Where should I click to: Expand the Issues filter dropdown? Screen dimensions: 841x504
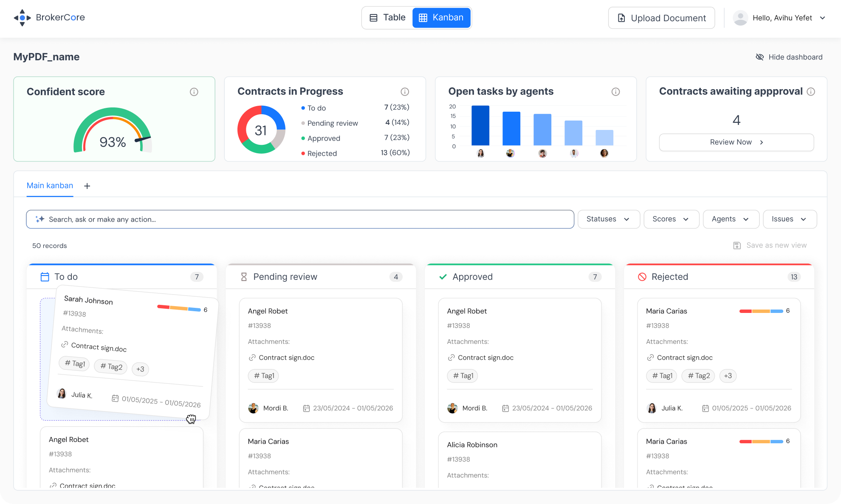(789, 219)
